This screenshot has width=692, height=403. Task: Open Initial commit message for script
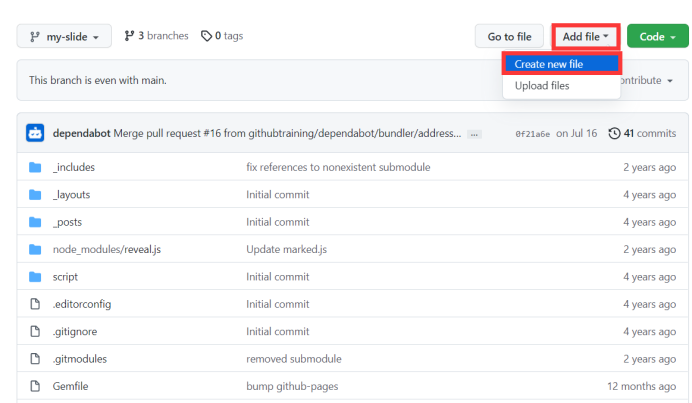[x=278, y=277]
